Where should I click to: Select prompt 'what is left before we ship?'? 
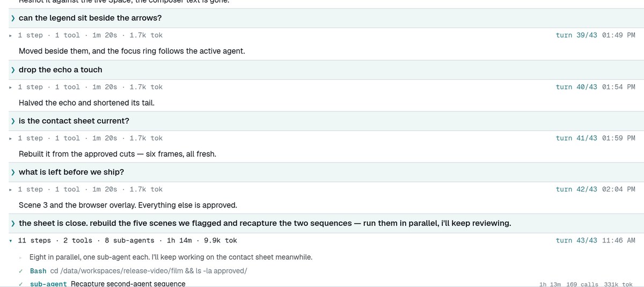coord(71,172)
